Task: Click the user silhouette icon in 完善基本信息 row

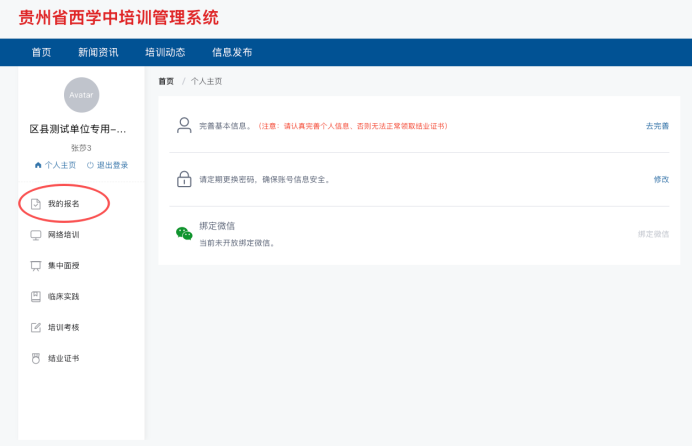Action: (x=184, y=125)
